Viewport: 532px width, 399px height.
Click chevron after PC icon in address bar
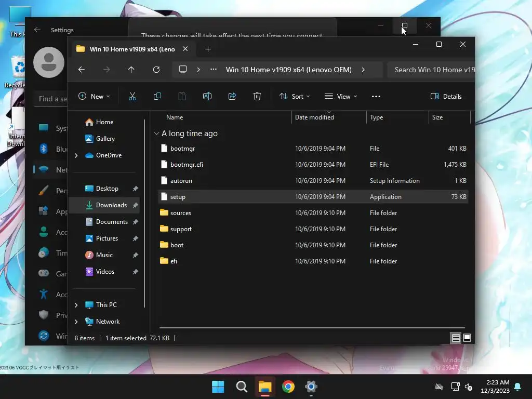click(x=198, y=70)
